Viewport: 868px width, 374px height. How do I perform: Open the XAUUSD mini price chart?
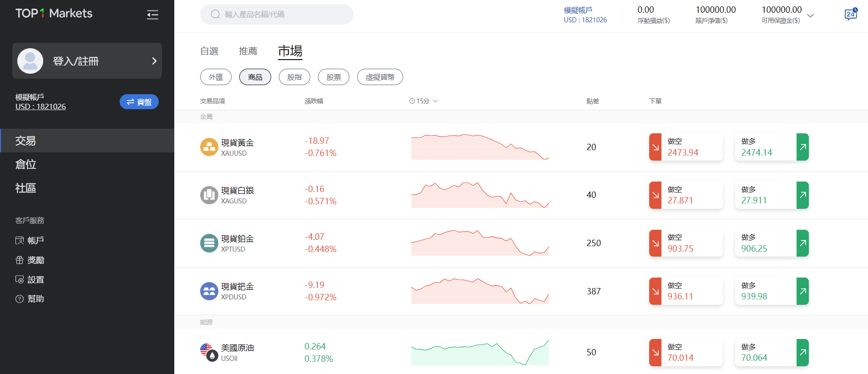tap(480, 147)
